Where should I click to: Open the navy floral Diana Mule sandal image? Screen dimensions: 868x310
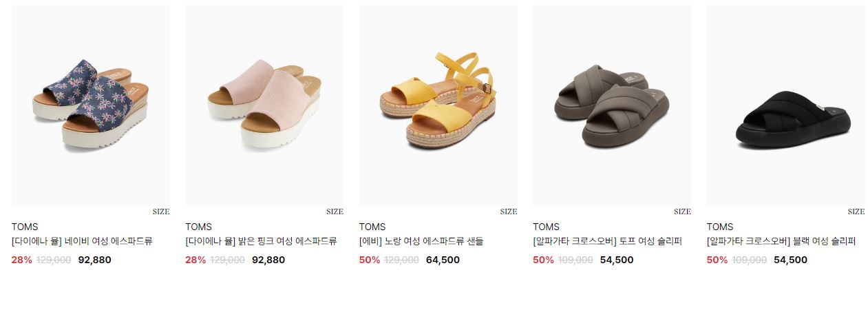pos(91,105)
